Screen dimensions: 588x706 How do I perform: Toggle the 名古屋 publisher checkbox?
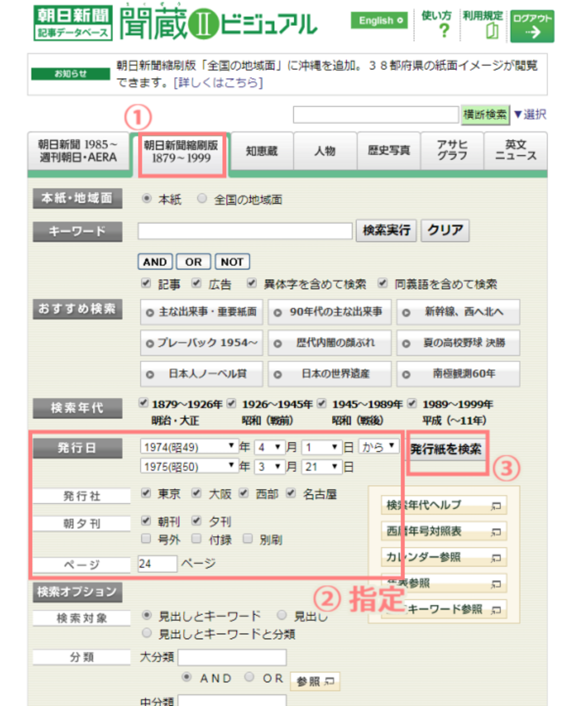291,493
